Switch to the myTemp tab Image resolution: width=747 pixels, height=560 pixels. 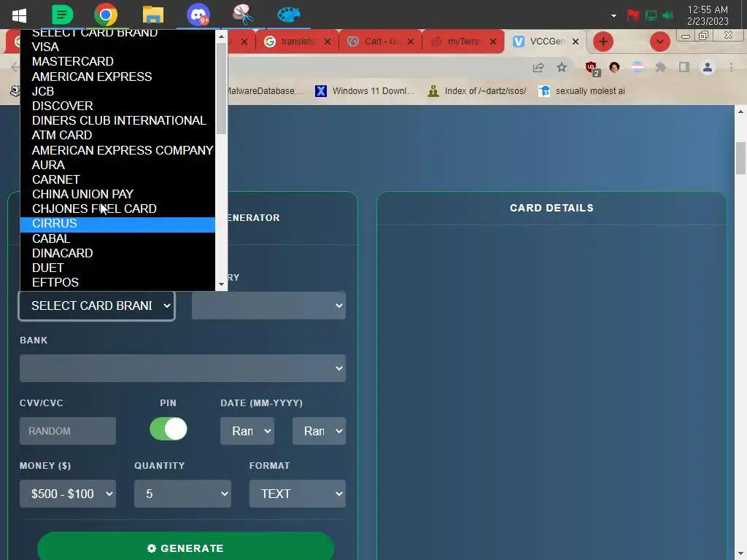464,42
